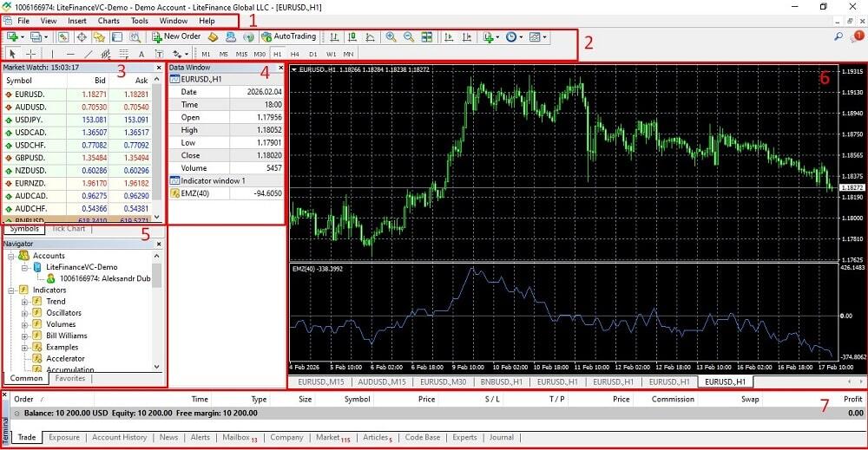The height and width of the screenshot is (450, 868).
Task: Toggle the AutoTrading button
Action: click(x=289, y=36)
